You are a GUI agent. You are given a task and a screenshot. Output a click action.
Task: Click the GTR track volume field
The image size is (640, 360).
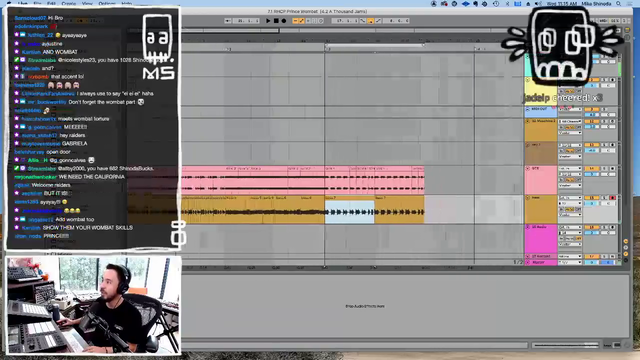click(x=591, y=174)
